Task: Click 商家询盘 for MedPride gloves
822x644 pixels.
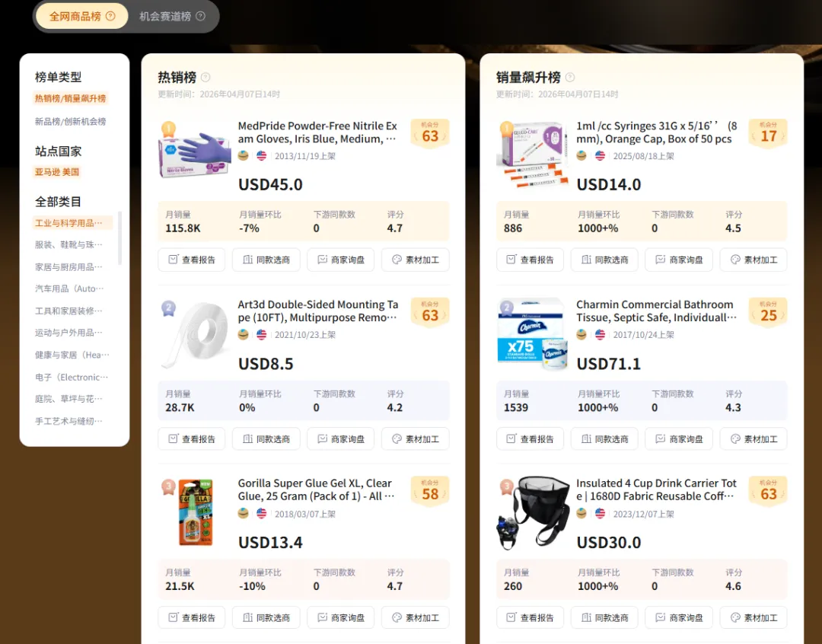Action: pyautogui.click(x=340, y=260)
